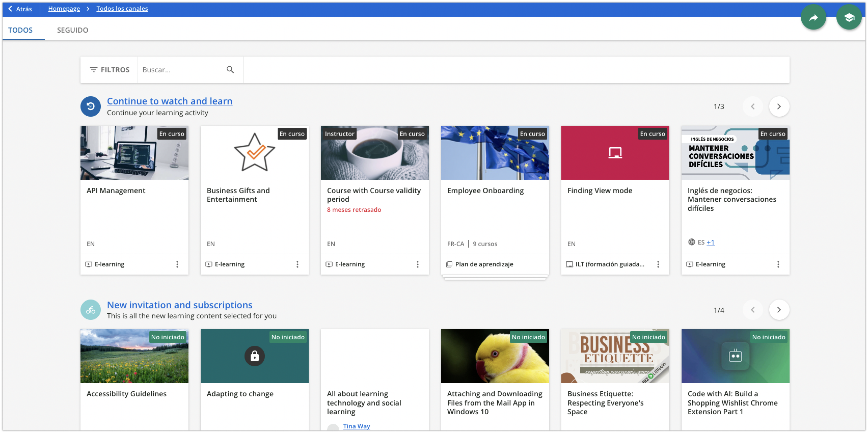The image size is (868, 433).
Task: Open the FILTROS filter panel
Action: (109, 70)
